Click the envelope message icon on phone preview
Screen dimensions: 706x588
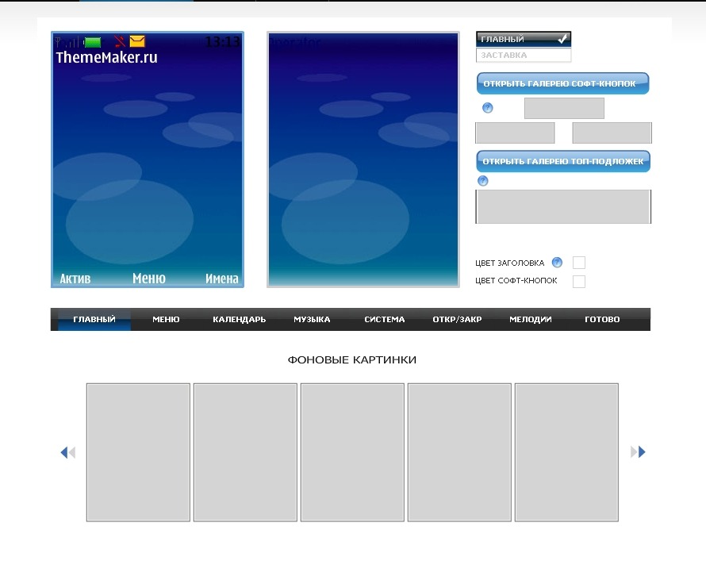pyautogui.click(x=137, y=41)
